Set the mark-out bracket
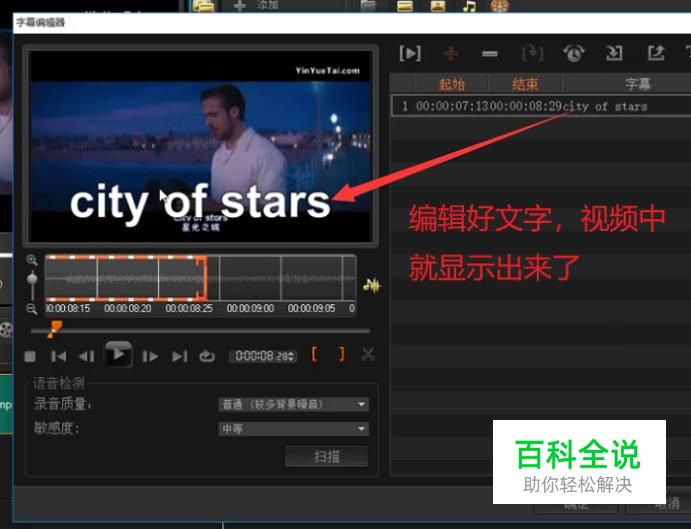 click(x=342, y=354)
